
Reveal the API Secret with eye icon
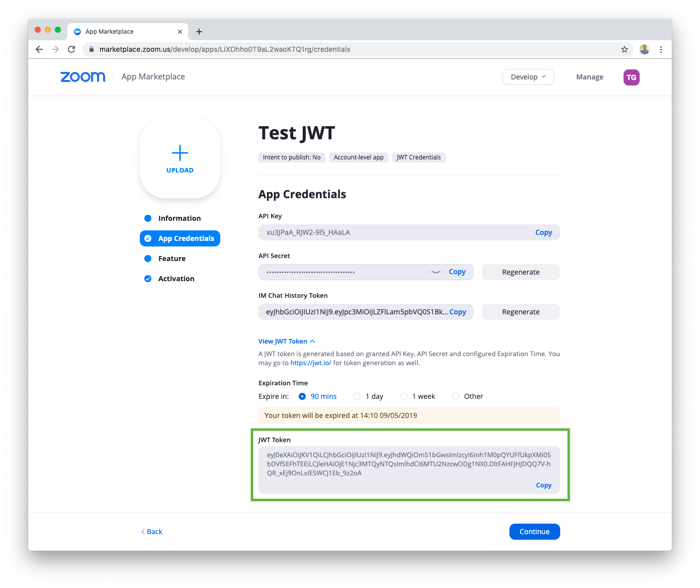coord(436,272)
